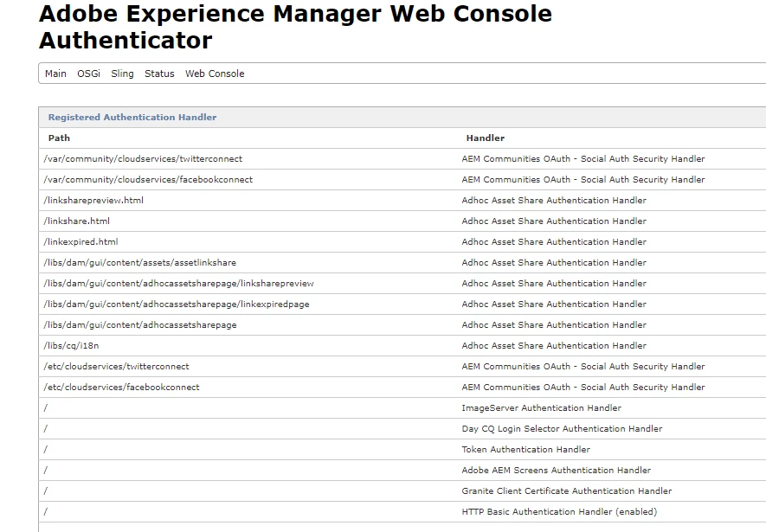Click the /linksharepreview.html path entry
The width and height of the screenshot is (766, 532).
tap(93, 201)
